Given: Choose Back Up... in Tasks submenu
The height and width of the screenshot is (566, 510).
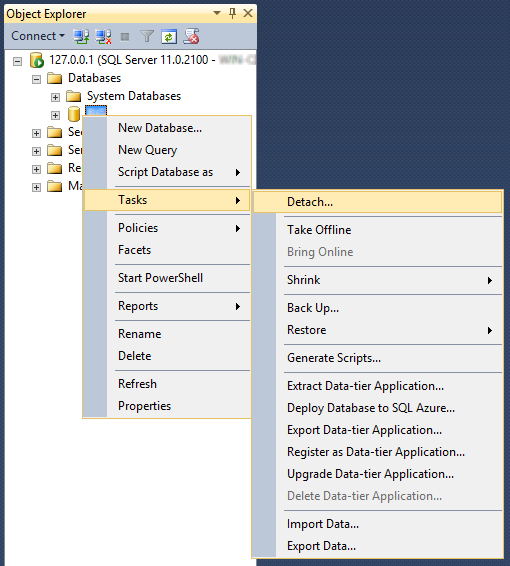Looking at the screenshot, I should [378, 308].
